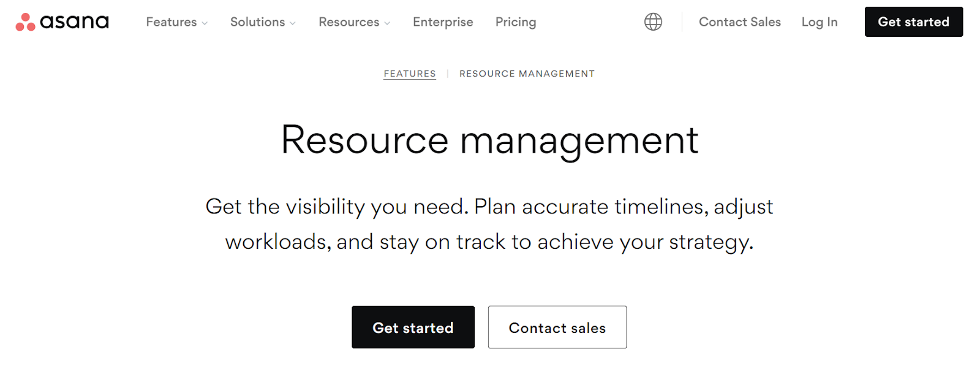Open the Solutions navigation menu

(x=257, y=22)
